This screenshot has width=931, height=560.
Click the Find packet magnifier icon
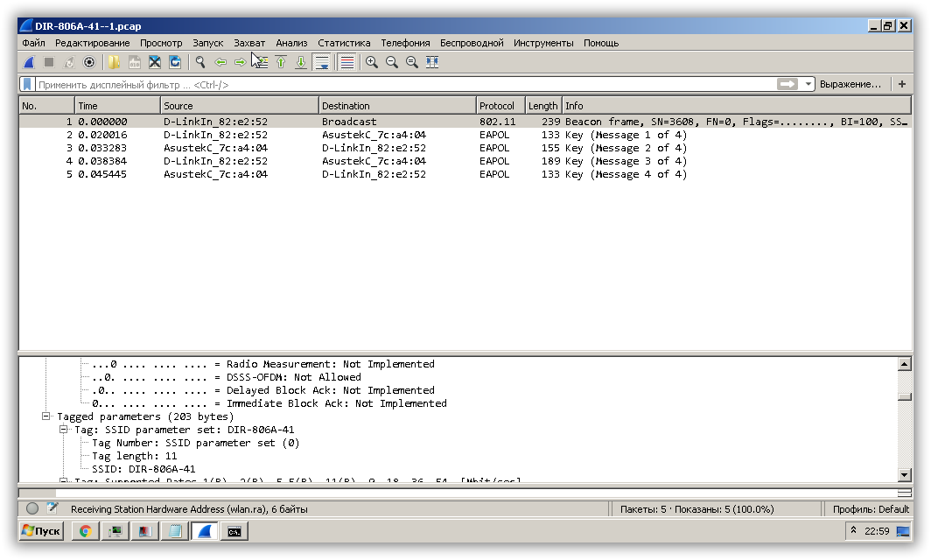pyautogui.click(x=200, y=62)
